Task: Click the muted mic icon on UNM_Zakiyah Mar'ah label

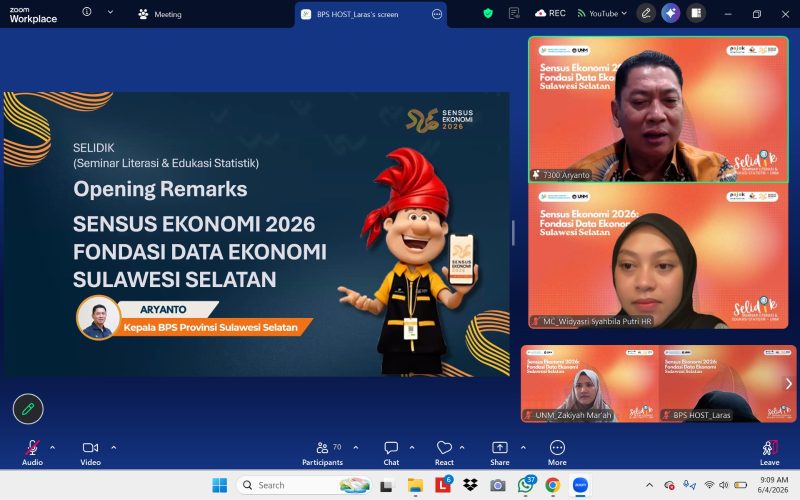Action: click(529, 415)
